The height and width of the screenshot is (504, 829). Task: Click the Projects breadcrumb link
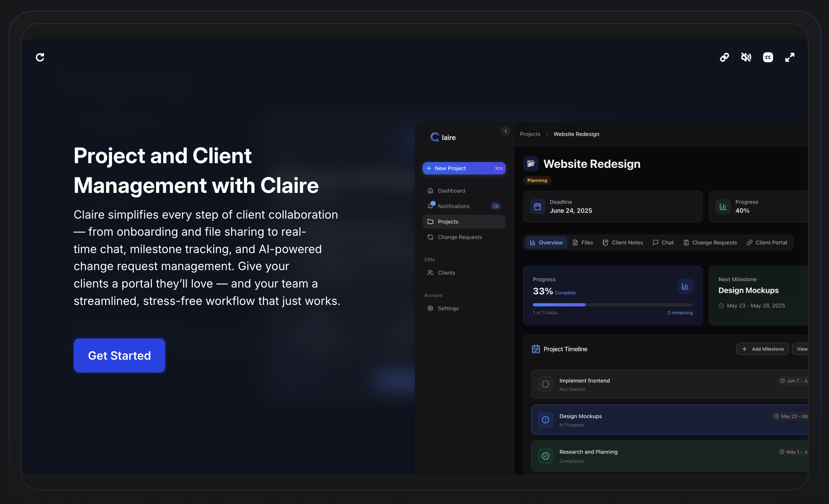coord(530,134)
